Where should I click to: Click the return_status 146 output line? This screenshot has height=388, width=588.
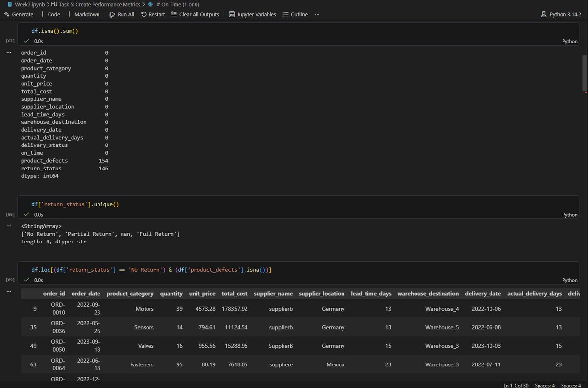click(x=64, y=168)
